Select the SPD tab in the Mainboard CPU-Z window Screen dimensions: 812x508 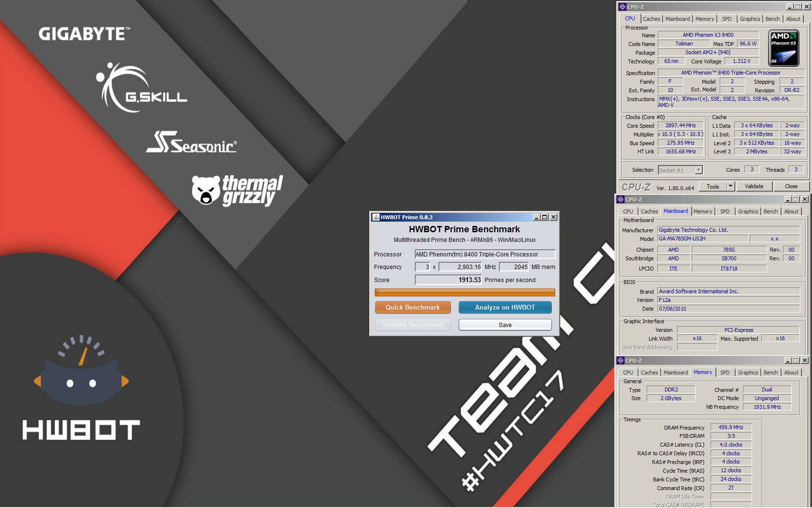tap(725, 211)
